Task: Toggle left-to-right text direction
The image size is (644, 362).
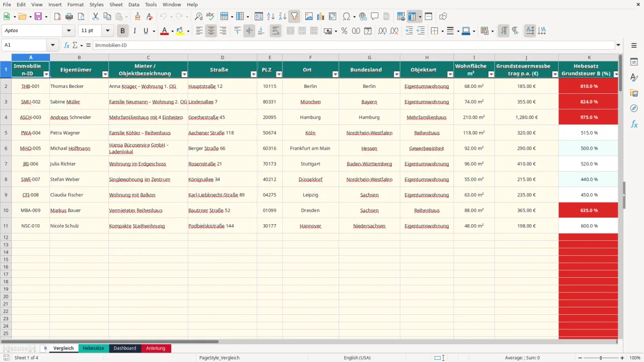Action: pos(503,31)
